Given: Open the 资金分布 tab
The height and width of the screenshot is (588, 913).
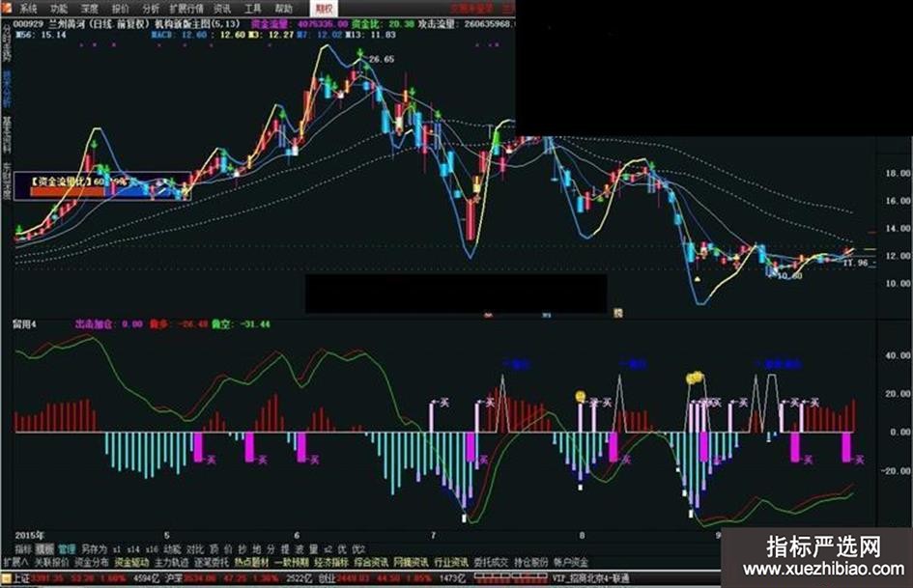Looking at the screenshot, I should [x=92, y=562].
